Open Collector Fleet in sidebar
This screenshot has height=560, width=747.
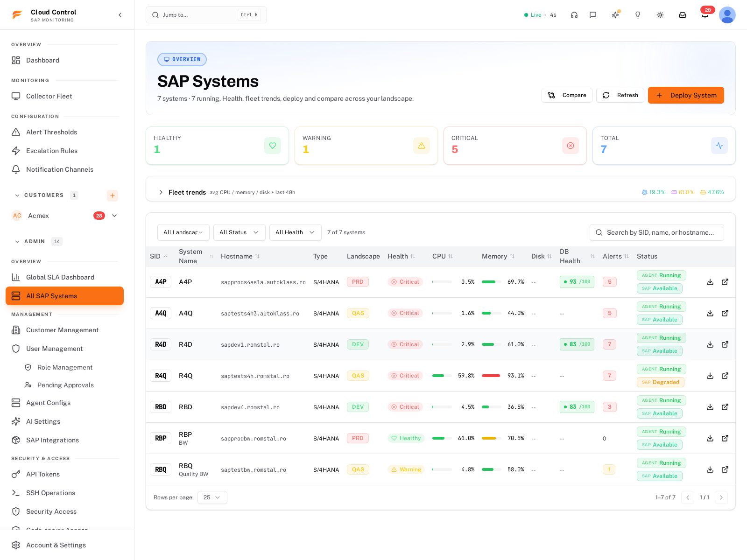(64, 96)
